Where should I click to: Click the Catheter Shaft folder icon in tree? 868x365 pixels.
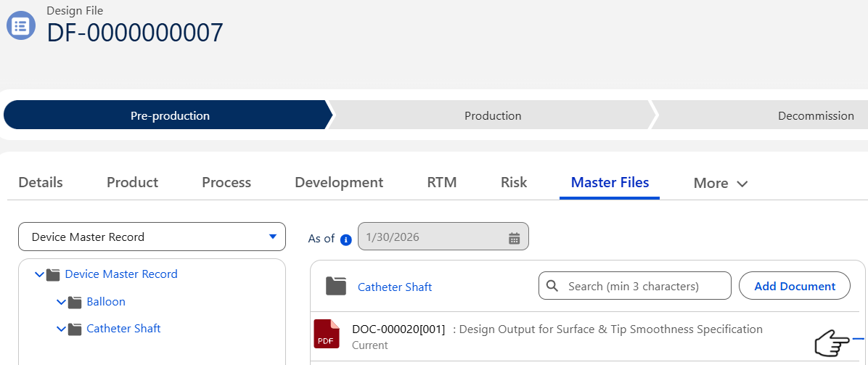pos(75,329)
